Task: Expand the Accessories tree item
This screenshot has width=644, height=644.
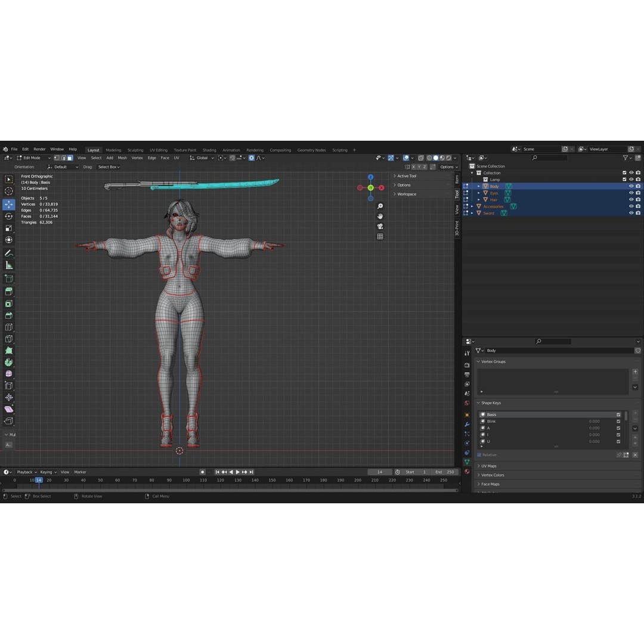Action: click(472, 206)
